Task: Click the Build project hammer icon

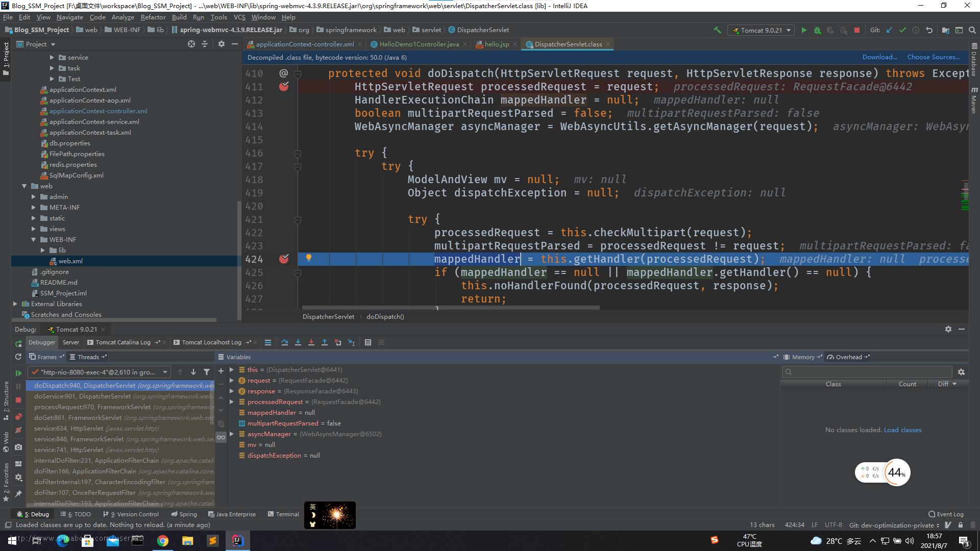Action: pyautogui.click(x=717, y=30)
